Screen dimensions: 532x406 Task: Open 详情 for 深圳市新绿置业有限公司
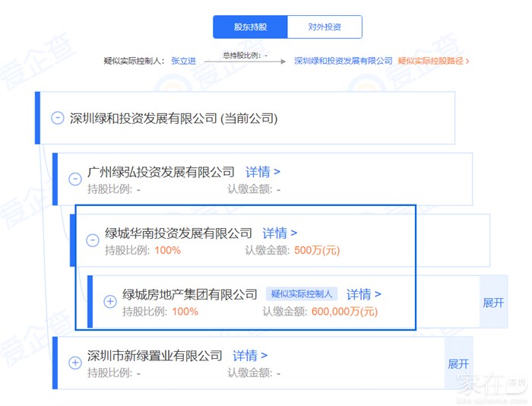coord(250,355)
